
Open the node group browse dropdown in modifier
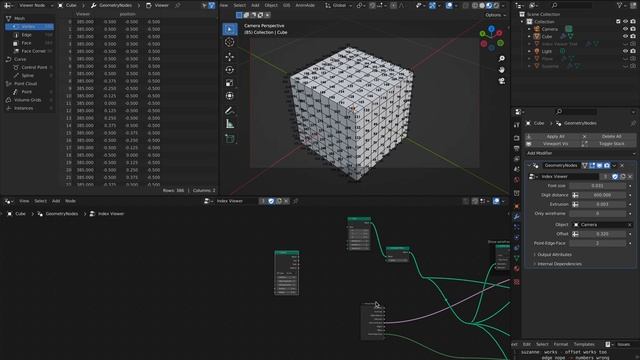pos(532,176)
